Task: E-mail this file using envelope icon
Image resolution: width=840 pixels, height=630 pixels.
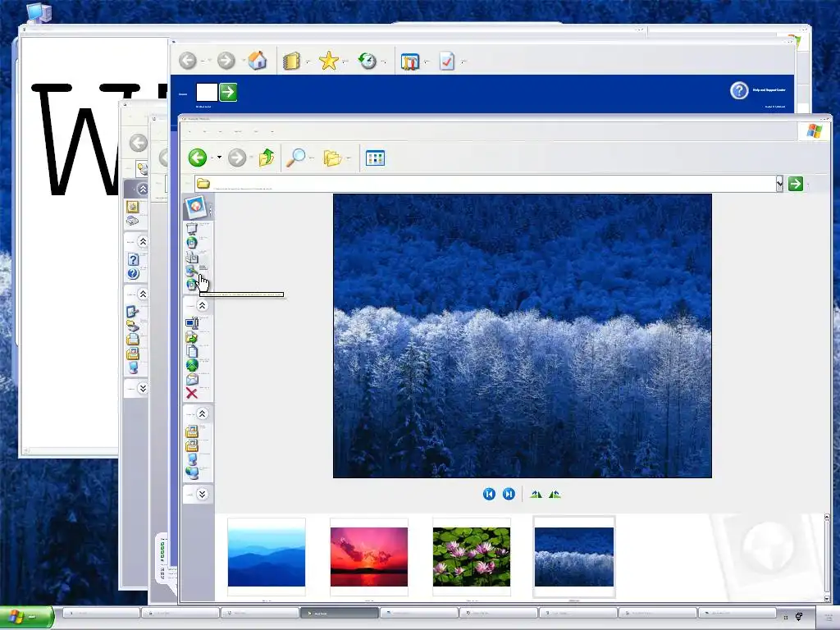Action: (x=192, y=379)
